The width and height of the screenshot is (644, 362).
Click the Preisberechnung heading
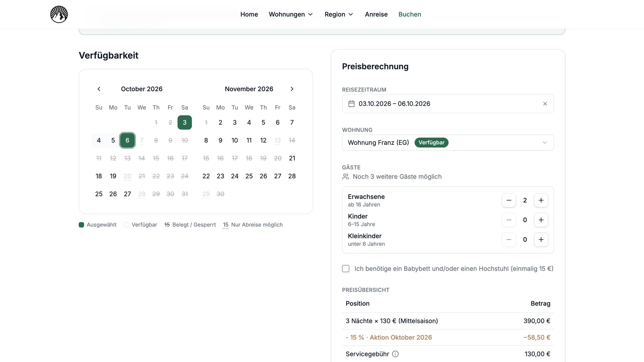pyautogui.click(x=375, y=66)
